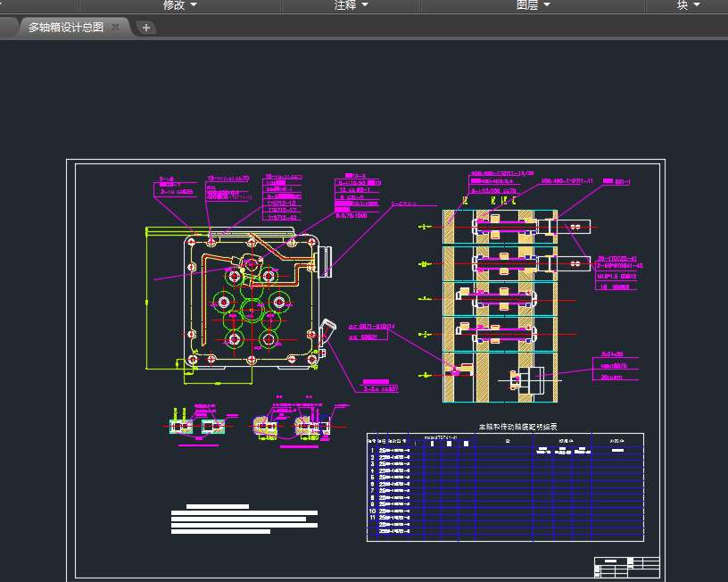728x582 pixels.
Task: Switch to the 多轴箱设计总图 drawing tab
Action: coord(66,28)
